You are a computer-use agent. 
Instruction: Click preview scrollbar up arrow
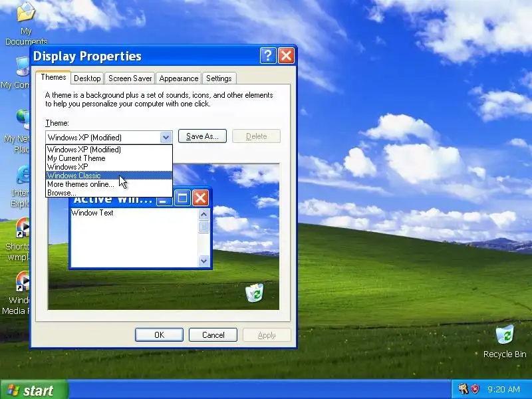(203, 214)
